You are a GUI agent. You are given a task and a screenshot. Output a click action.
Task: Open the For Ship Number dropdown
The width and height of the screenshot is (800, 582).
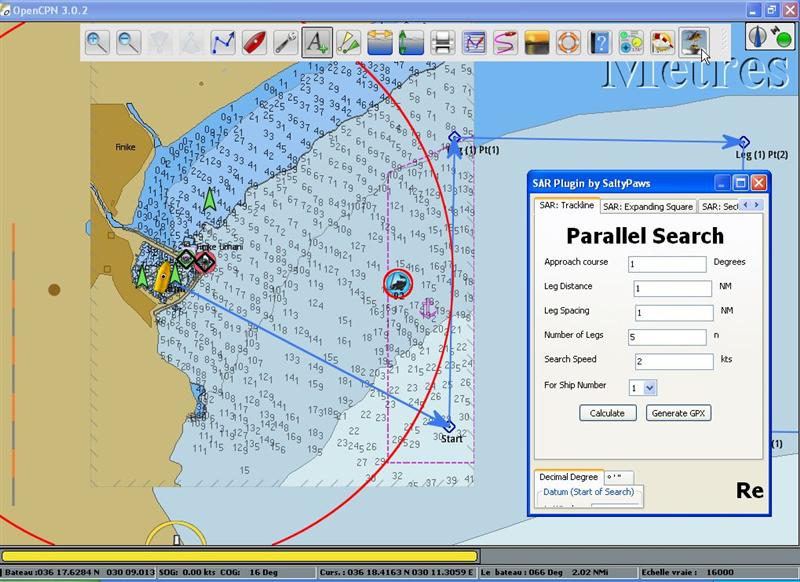643,388
